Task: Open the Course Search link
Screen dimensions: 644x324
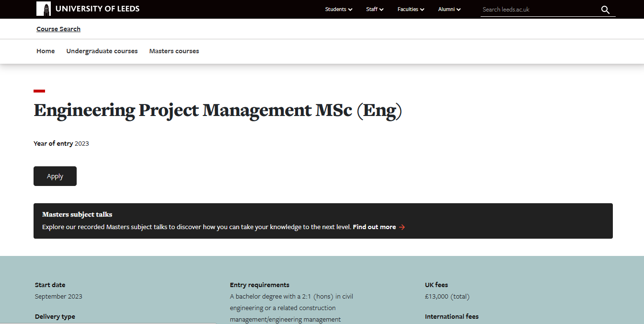Action: 58,29
